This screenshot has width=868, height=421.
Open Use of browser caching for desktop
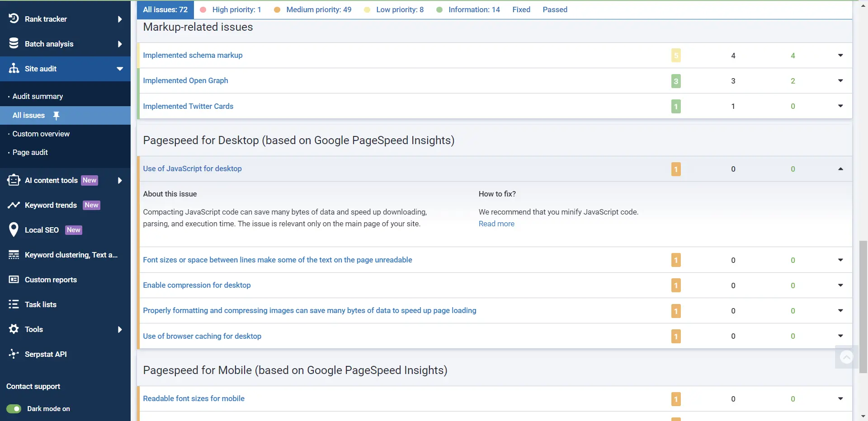click(x=202, y=336)
